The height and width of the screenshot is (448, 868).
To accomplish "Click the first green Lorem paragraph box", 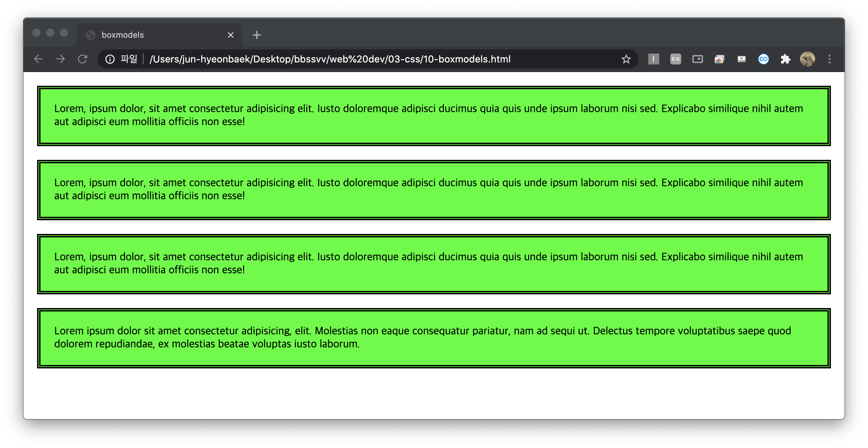I will coord(433,116).
